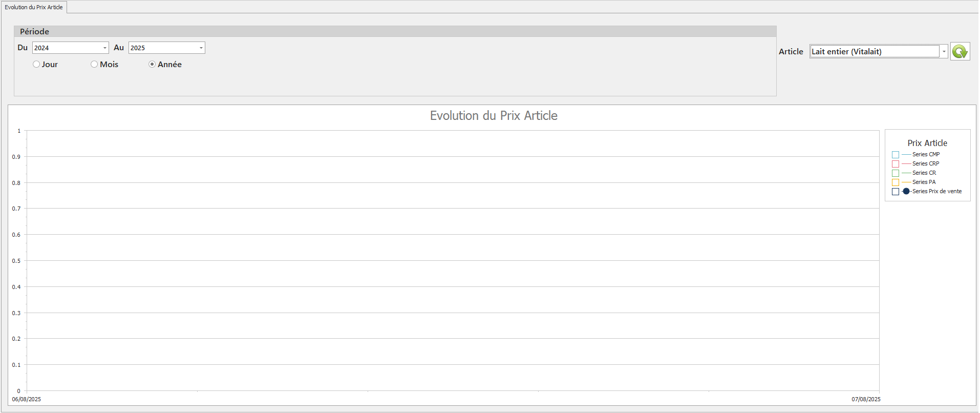Switch to the Evolution du Prix Article tab

tap(34, 7)
